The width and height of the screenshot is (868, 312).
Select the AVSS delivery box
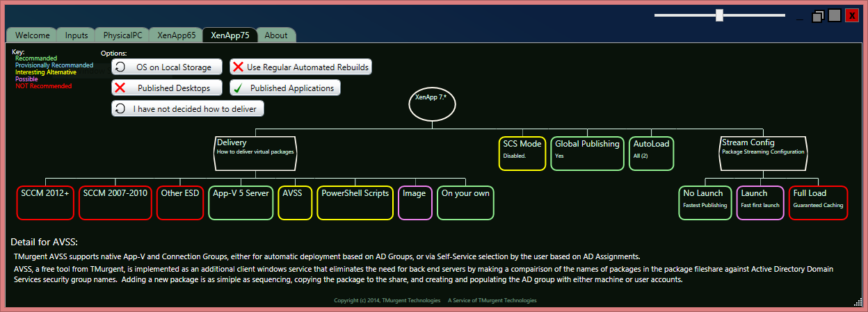pyautogui.click(x=295, y=203)
